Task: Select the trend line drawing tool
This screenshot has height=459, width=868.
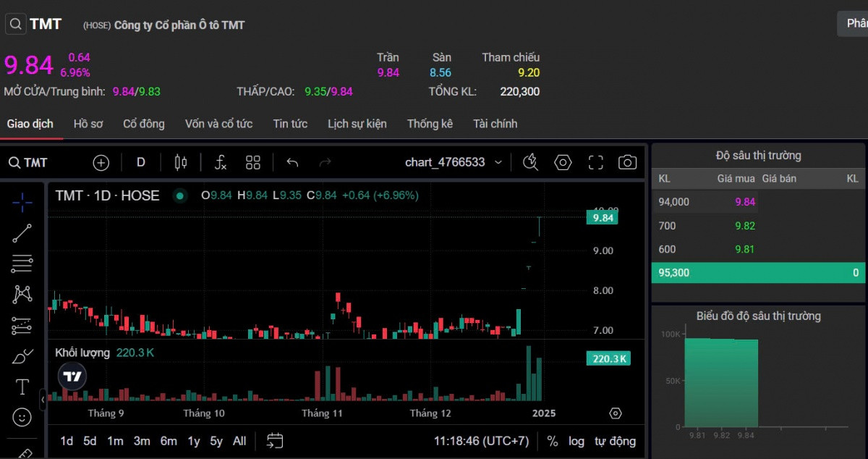Action: (x=22, y=233)
